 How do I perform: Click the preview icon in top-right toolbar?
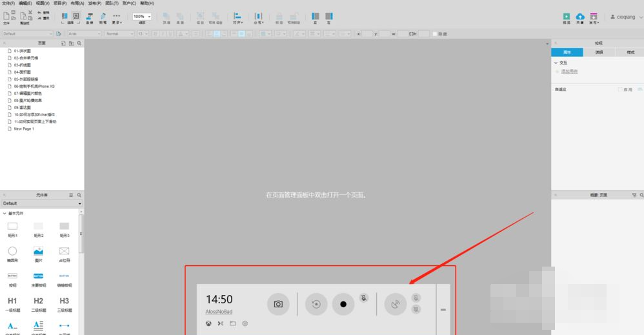point(566,17)
